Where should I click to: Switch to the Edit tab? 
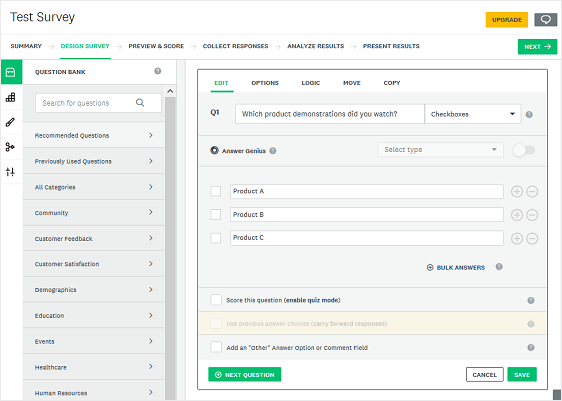coord(221,83)
